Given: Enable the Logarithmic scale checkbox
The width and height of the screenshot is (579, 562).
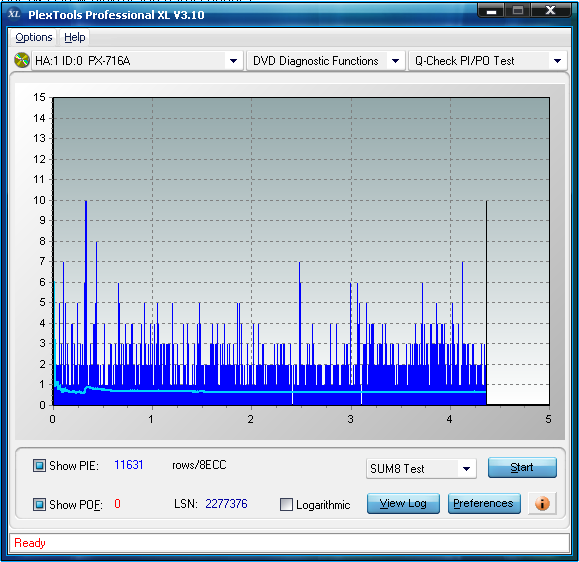Looking at the screenshot, I should [286, 504].
